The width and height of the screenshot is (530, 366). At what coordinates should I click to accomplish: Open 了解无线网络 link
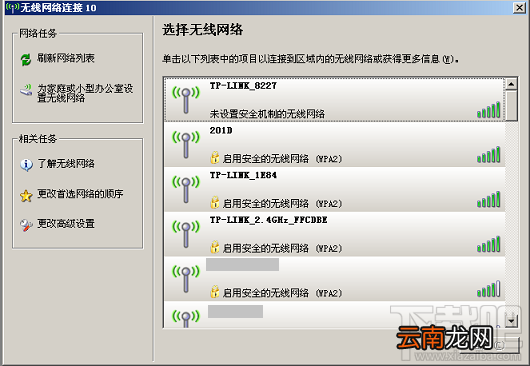click(x=66, y=164)
